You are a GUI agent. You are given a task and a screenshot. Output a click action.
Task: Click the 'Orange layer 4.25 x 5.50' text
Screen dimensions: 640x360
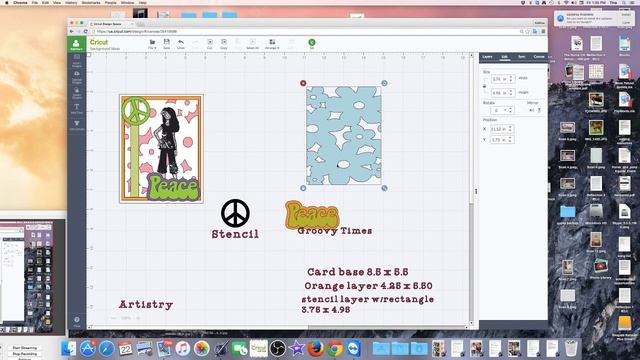tap(369, 286)
